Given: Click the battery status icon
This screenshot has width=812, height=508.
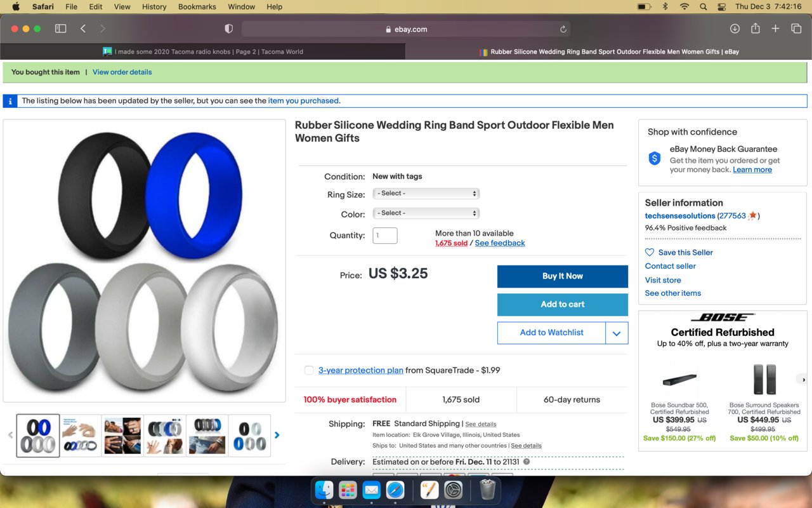Looking at the screenshot, I should [644, 6].
